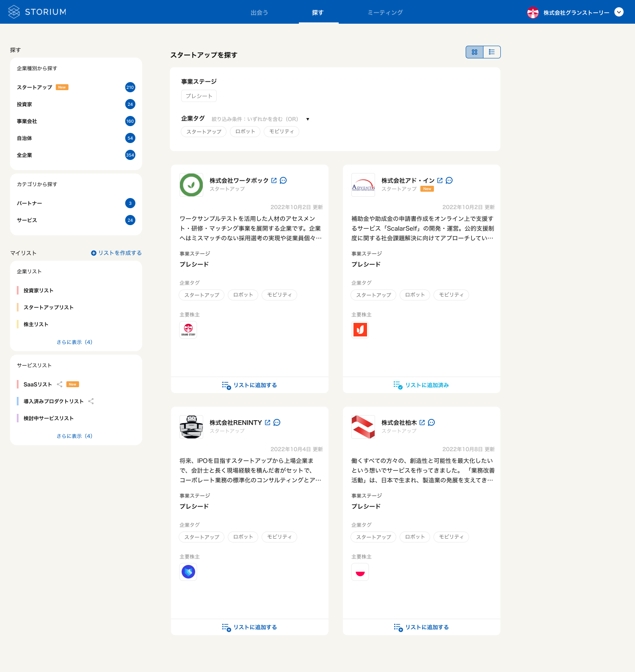This screenshot has width=635, height=672.
Task: Click ロボット tag on ワータボック card
Action: tap(243, 295)
